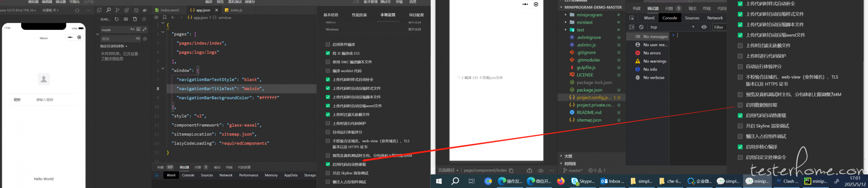This screenshot has width=868, height=188.
Task: Enable 编译 worklet 代码 checkbox
Action: point(328,71)
